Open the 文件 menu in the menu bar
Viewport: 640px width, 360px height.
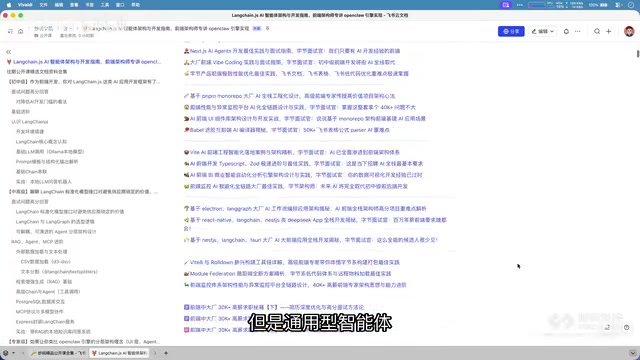coord(44,5)
